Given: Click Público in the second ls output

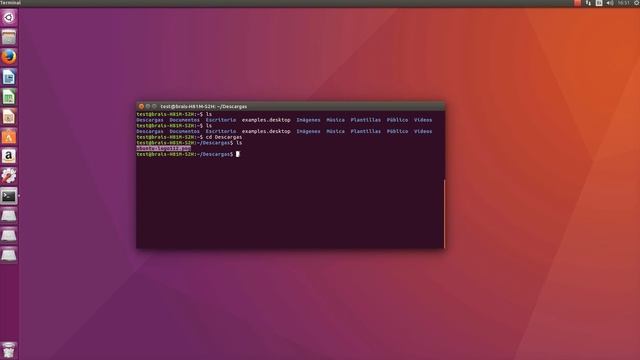Looking at the screenshot, I should click(x=398, y=131).
